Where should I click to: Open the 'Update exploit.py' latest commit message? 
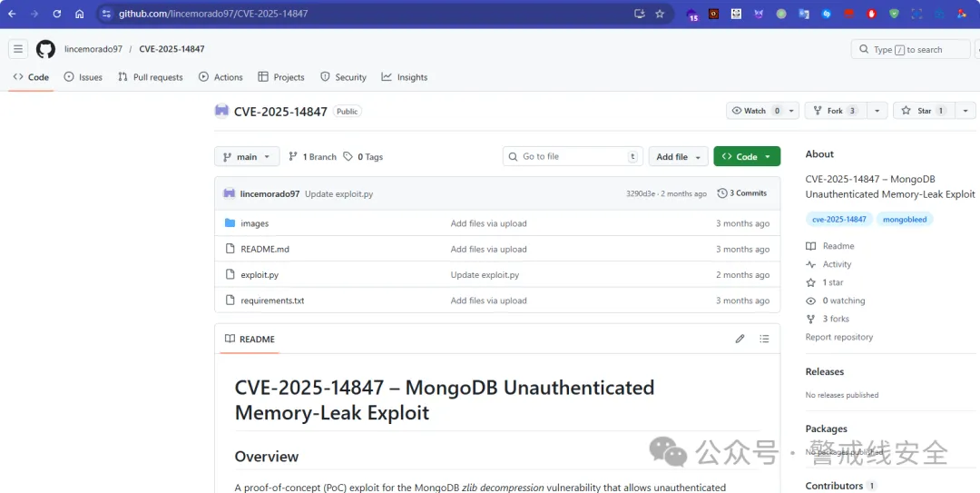338,194
